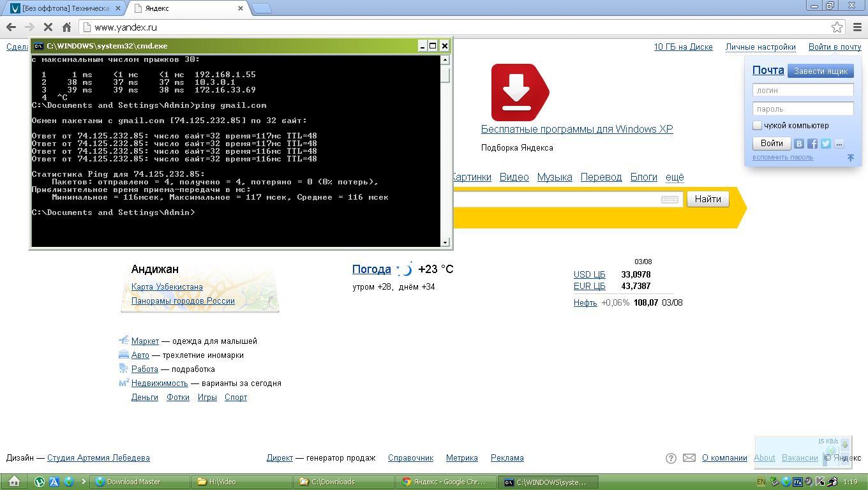Open the Почта heading link
Viewport: 868px width, 490px height.
click(x=768, y=70)
